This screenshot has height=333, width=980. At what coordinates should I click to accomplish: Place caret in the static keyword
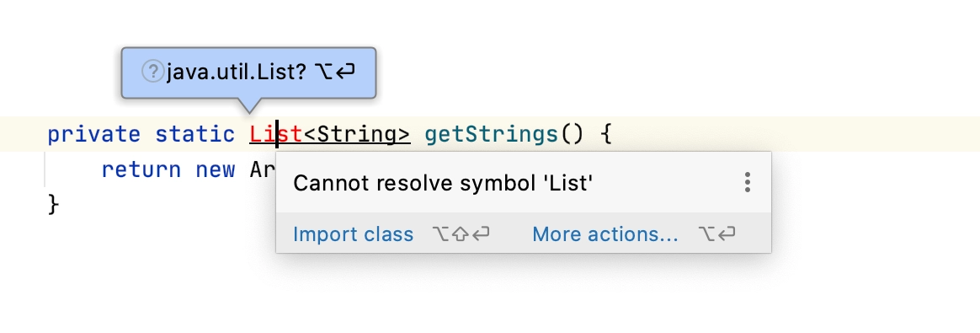(x=195, y=134)
